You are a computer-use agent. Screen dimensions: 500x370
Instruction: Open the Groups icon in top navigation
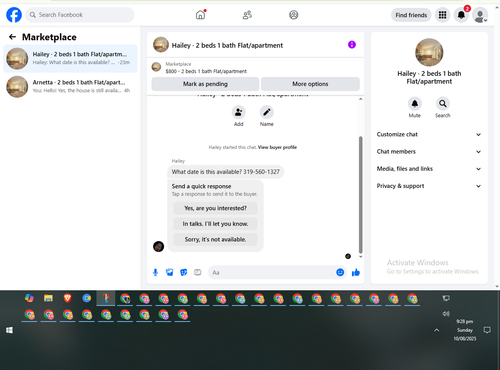click(x=294, y=15)
